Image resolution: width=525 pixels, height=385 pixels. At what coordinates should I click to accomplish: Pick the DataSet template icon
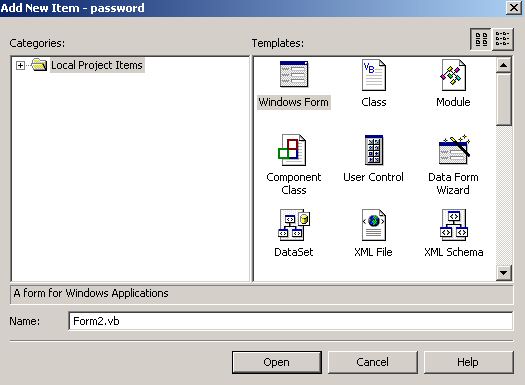coord(294,225)
